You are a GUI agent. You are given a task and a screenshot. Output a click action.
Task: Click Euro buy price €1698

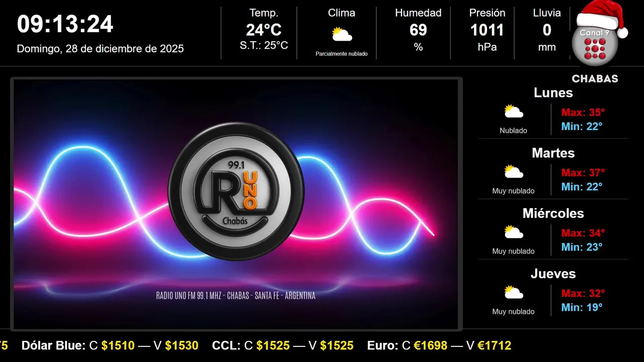click(x=431, y=345)
